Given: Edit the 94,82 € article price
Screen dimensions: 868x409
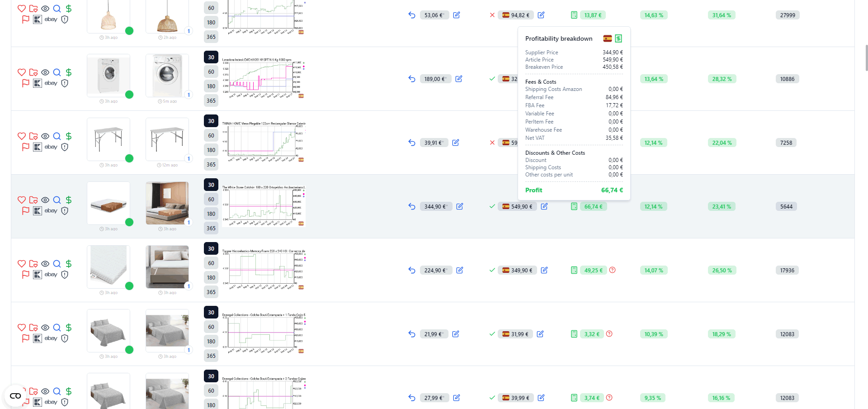Looking at the screenshot, I should pos(541,15).
